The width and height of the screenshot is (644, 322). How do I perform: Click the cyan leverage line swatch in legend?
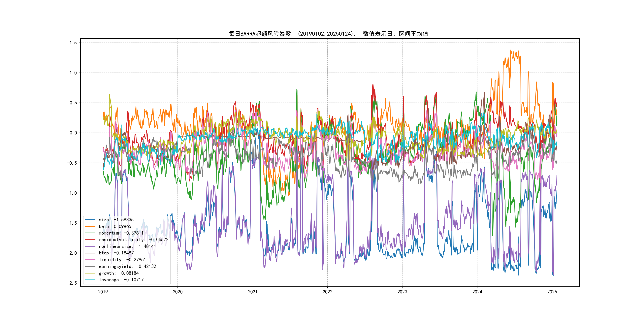coord(90,280)
